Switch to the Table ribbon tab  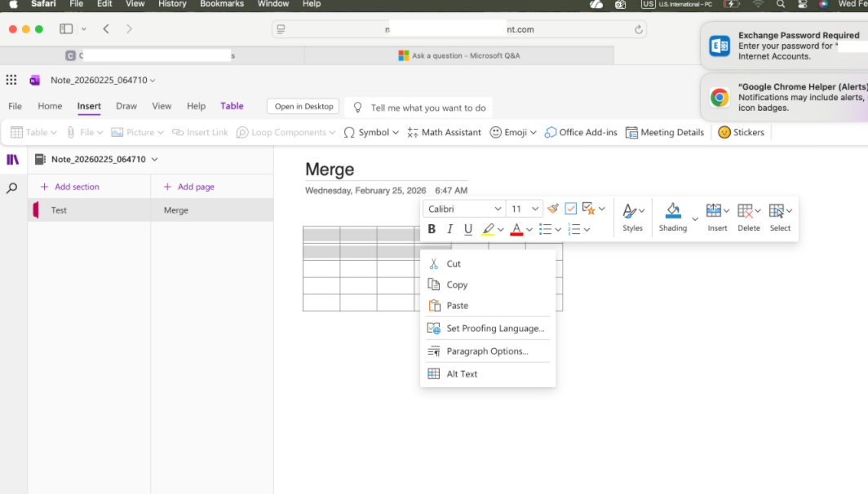[x=232, y=106]
